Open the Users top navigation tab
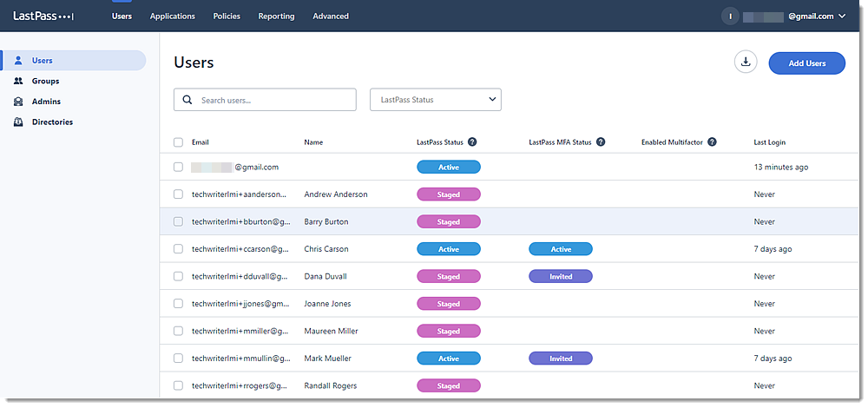Image resolution: width=868 pixels, height=408 pixels. pyautogui.click(x=122, y=16)
